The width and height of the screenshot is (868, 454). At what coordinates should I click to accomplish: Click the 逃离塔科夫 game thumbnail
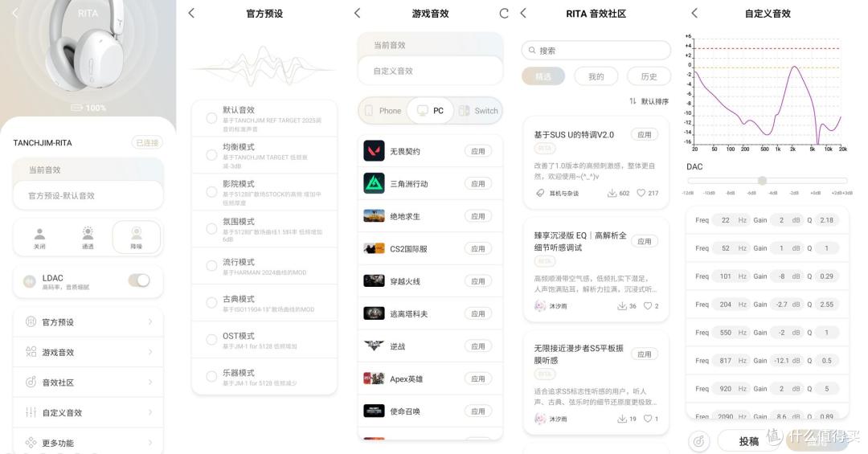(375, 314)
